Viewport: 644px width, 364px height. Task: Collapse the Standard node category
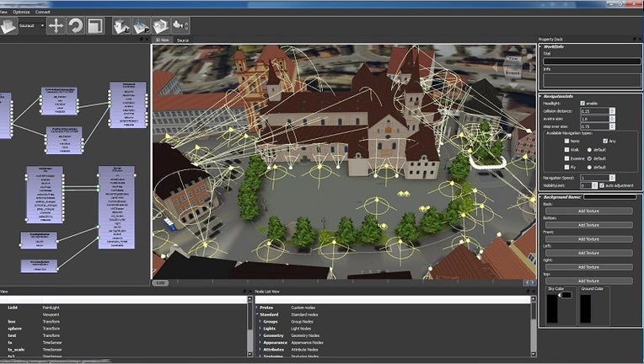point(257,314)
